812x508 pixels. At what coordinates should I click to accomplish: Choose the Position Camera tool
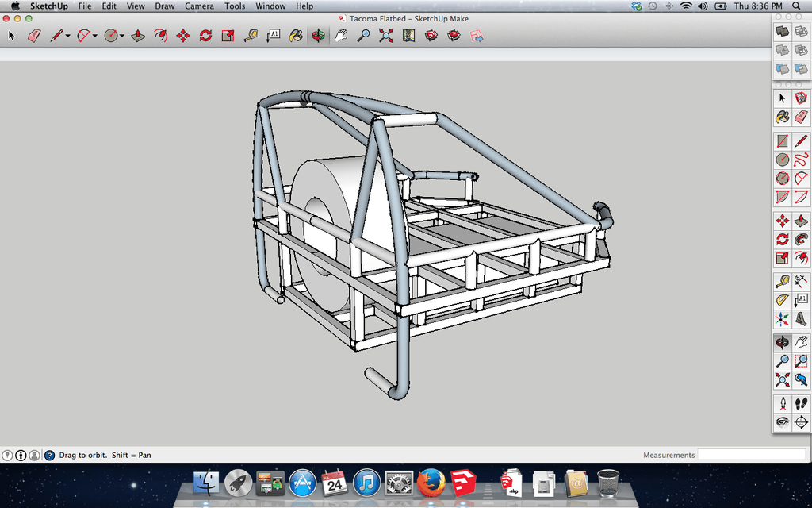(782, 403)
